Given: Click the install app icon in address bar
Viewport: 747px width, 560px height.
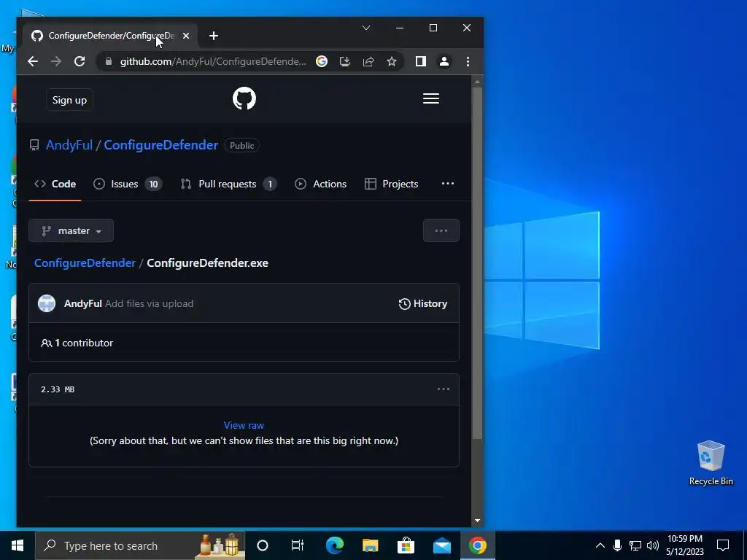Looking at the screenshot, I should [345, 61].
